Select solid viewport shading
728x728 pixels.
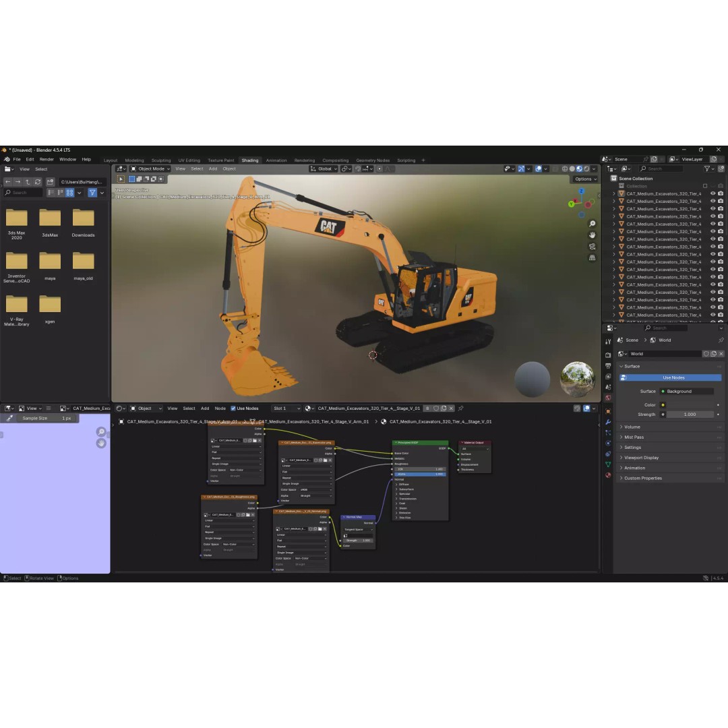(572, 169)
